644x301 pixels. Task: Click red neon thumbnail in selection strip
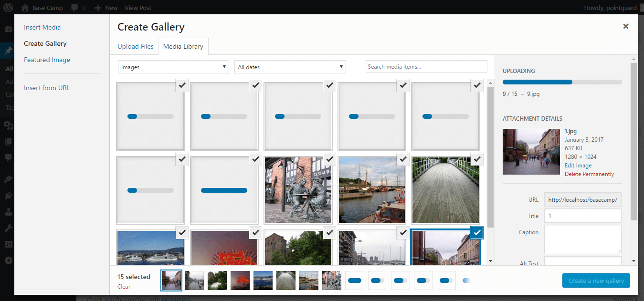(240, 280)
